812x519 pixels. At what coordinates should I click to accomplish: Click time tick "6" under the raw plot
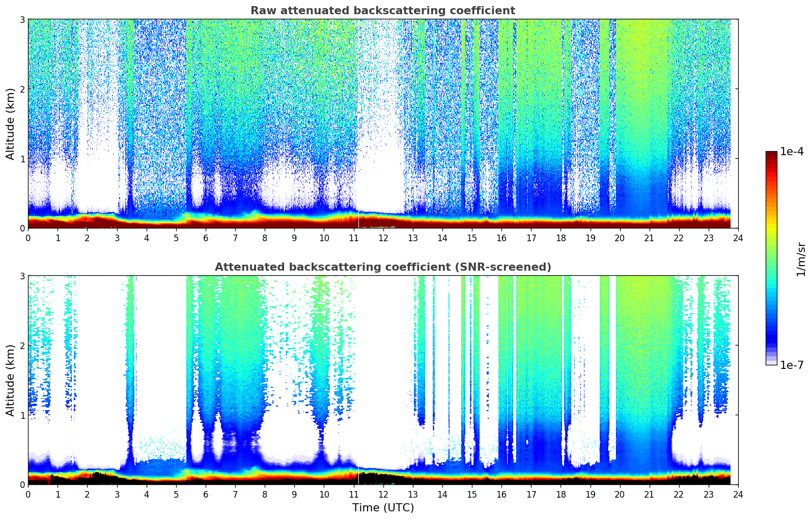click(x=206, y=238)
